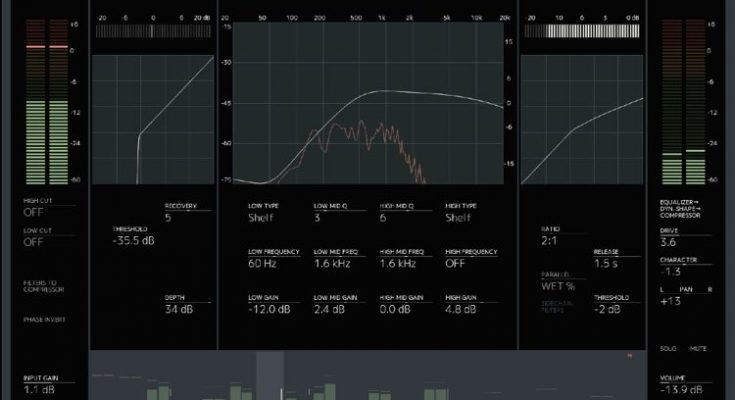Click the Low Cut OFF value

coord(33,241)
